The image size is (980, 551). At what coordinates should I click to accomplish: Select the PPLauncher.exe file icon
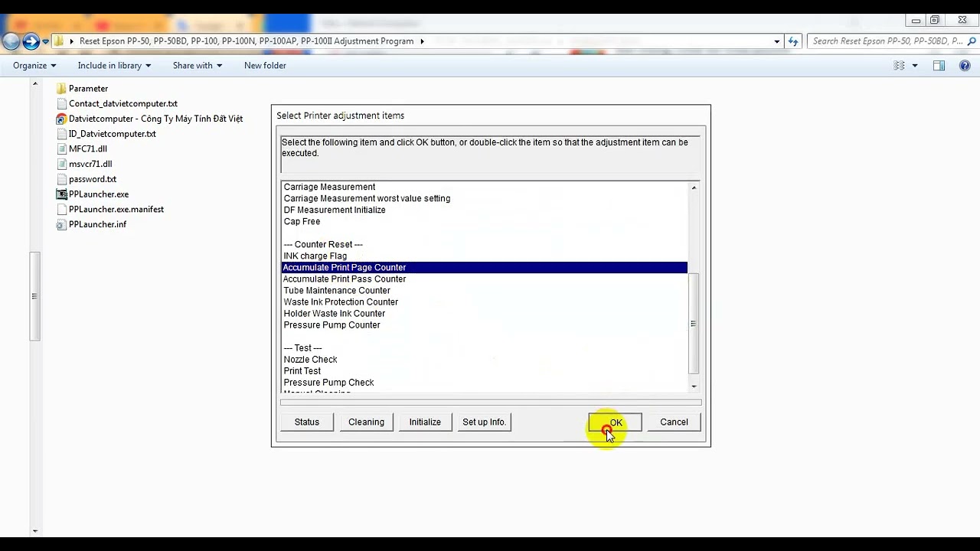(x=61, y=194)
